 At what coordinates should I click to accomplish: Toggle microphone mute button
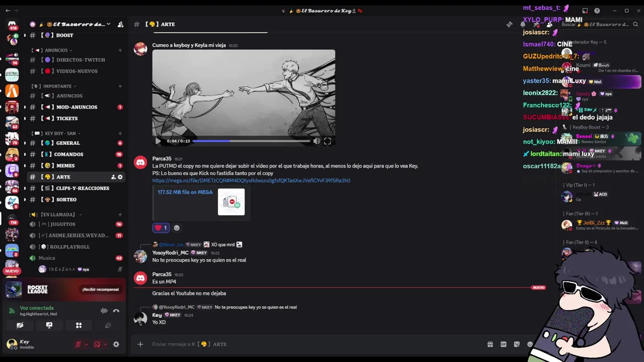(78, 344)
